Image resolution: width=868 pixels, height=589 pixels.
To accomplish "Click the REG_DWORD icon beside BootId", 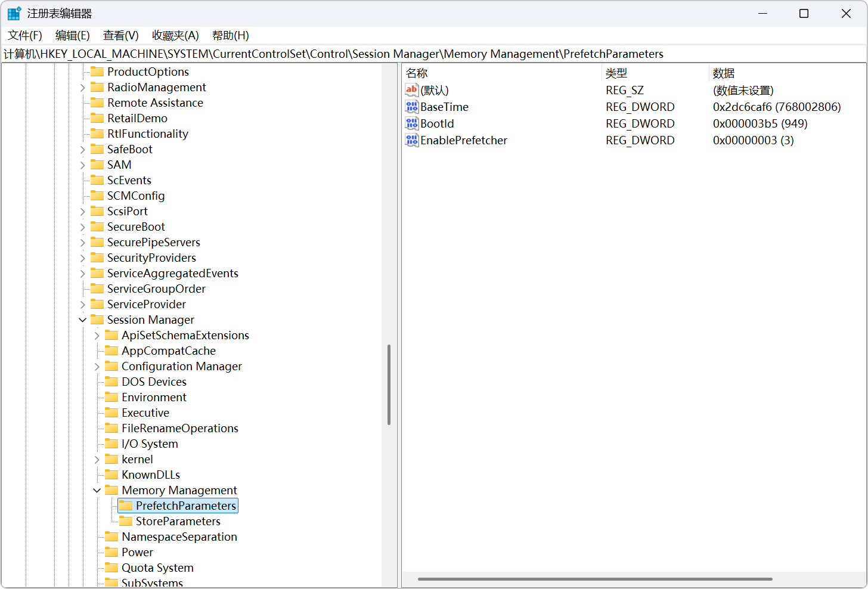I will pos(411,123).
